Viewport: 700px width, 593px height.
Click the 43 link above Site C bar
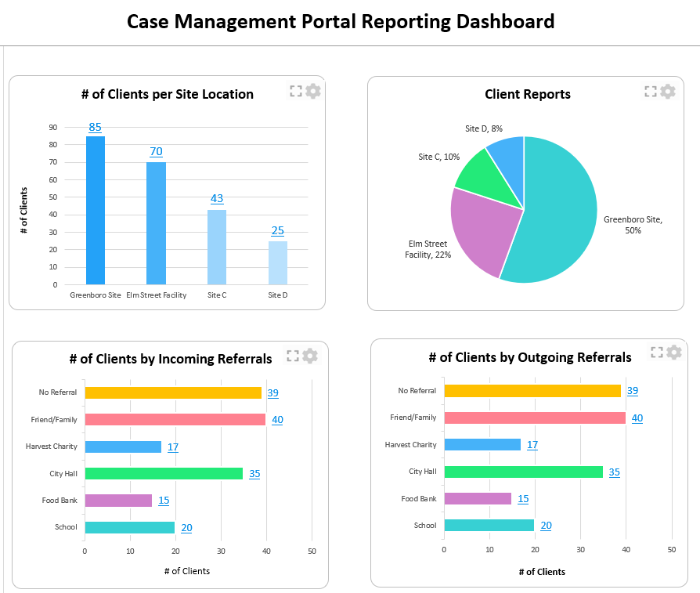point(217,198)
